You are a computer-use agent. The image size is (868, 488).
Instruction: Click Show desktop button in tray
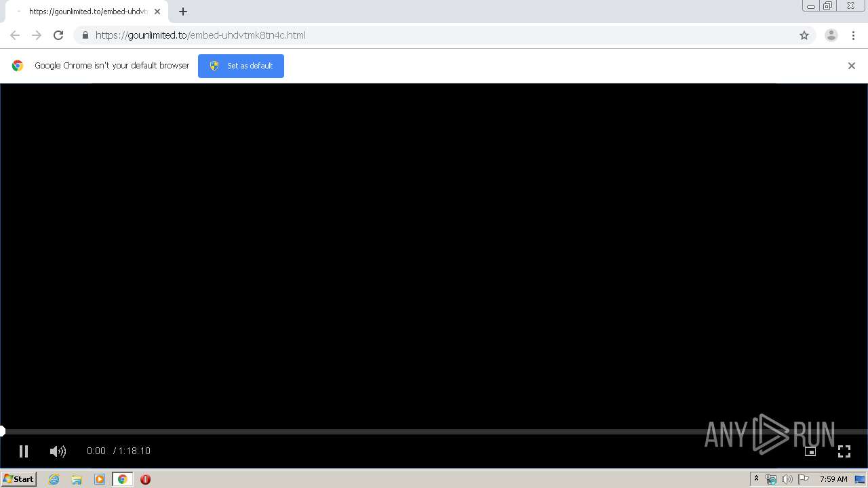(x=860, y=479)
